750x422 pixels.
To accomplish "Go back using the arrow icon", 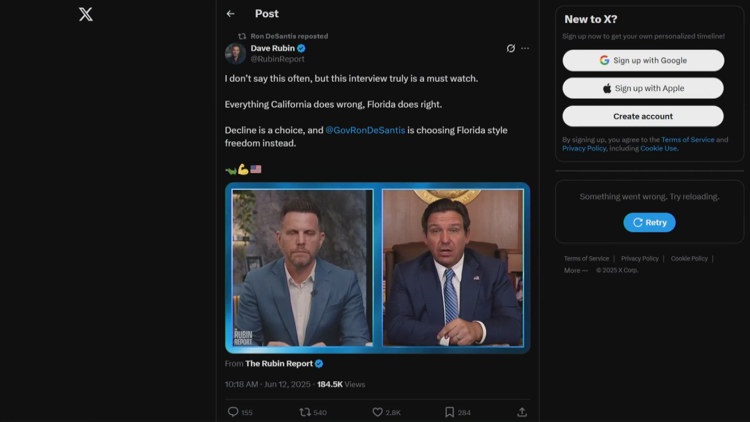I will coord(231,14).
